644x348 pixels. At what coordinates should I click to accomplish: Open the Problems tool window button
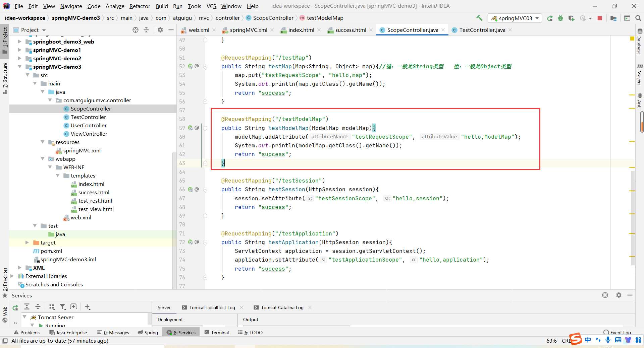(26, 332)
